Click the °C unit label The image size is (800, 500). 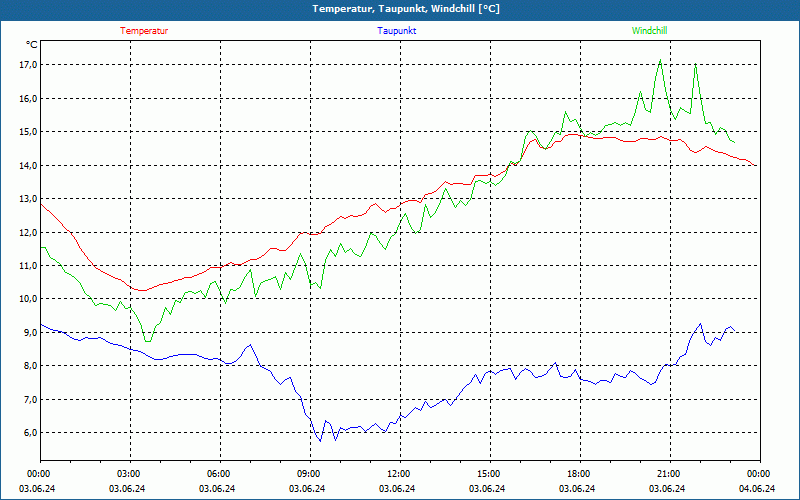click(x=31, y=45)
